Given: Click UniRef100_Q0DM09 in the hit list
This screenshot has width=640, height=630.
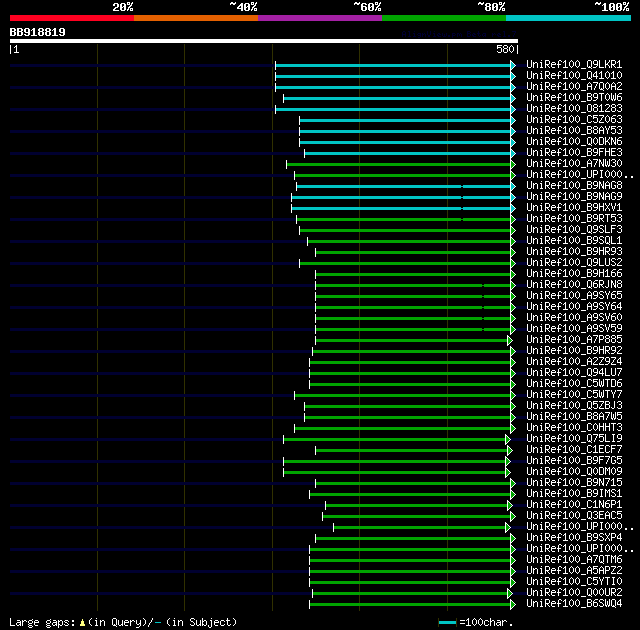Looking at the screenshot, I should pyautogui.click(x=574, y=472).
